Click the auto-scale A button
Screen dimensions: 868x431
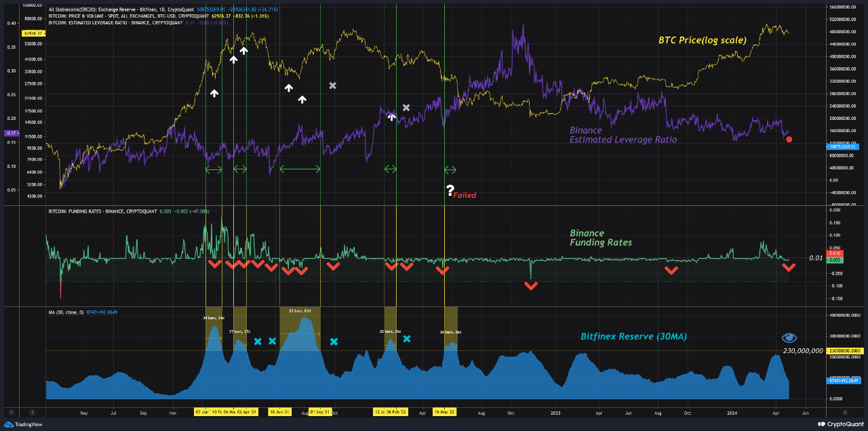[844, 411]
